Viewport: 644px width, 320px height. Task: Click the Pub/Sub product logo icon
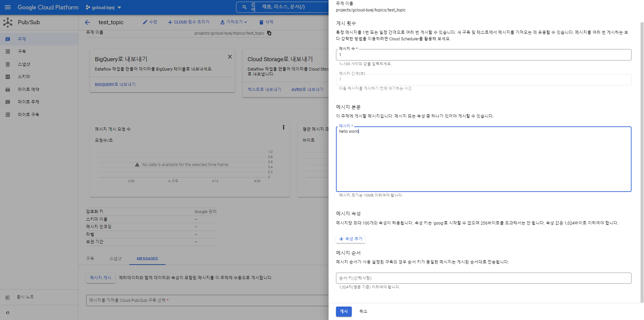click(8, 23)
